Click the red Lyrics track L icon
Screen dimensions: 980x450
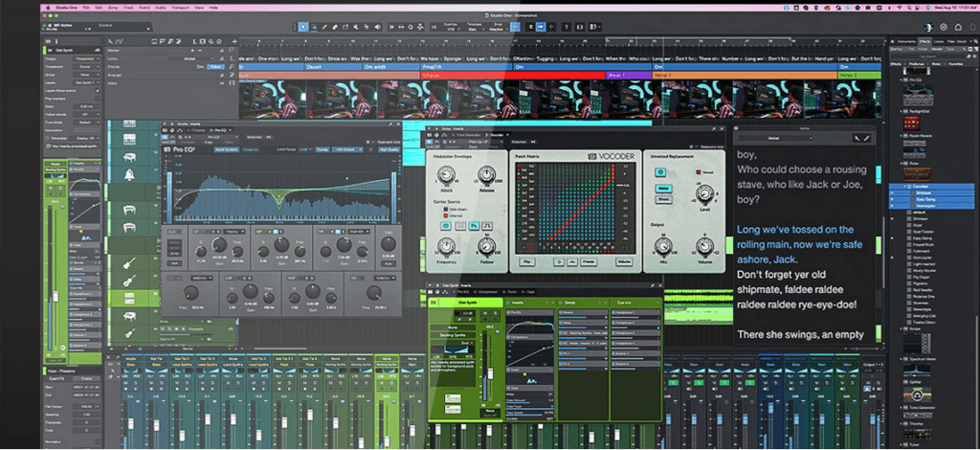tap(232, 58)
